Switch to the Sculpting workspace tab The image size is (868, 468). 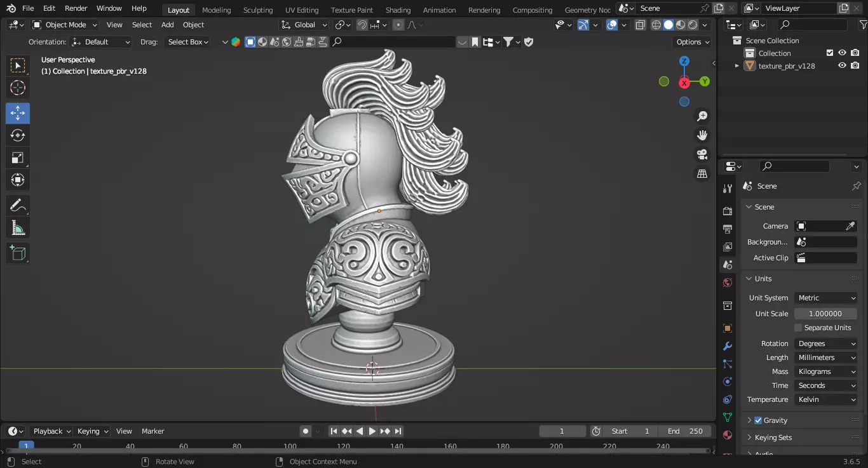258,10
